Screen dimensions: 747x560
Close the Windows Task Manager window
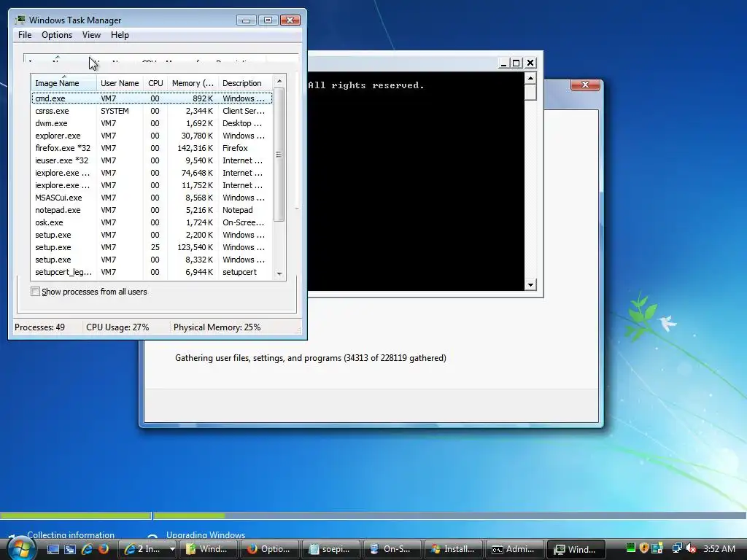click(290, 20)
